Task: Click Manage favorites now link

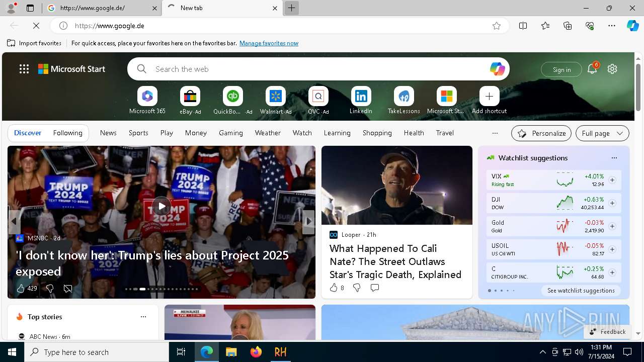Action: [x=269, y=43]
